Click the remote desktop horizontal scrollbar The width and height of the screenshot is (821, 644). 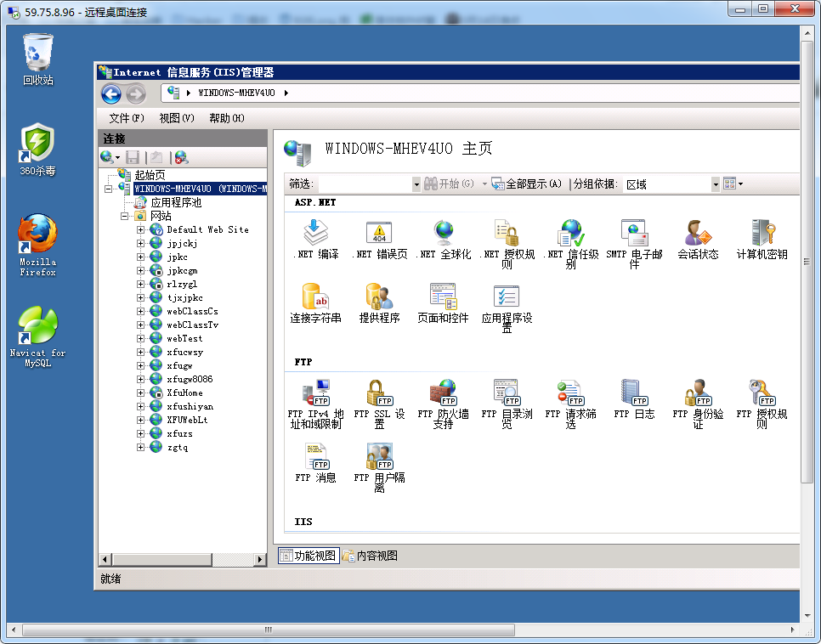(269, 630)
